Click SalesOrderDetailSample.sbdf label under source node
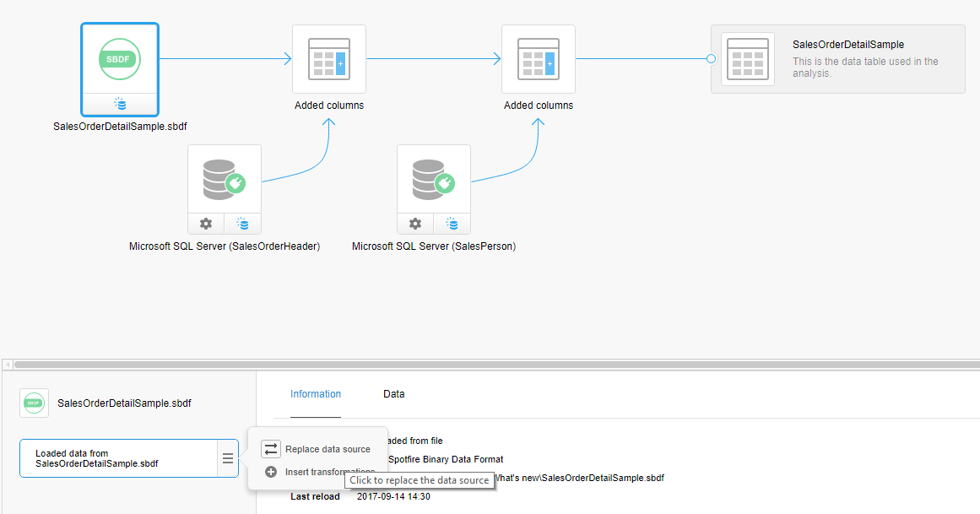The width and height of the screenshot is (980, 514). tap(120, 127)
